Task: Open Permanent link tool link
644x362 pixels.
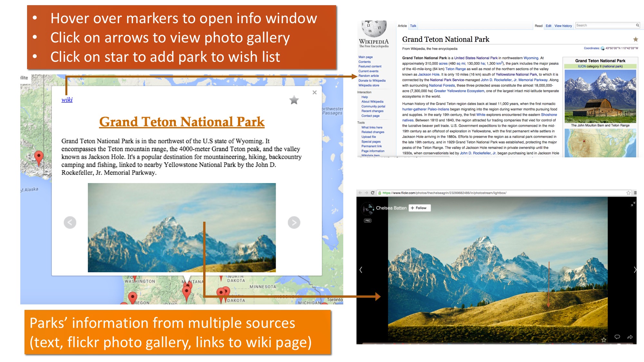Action: pyautogui.click(x=372, y=146)
